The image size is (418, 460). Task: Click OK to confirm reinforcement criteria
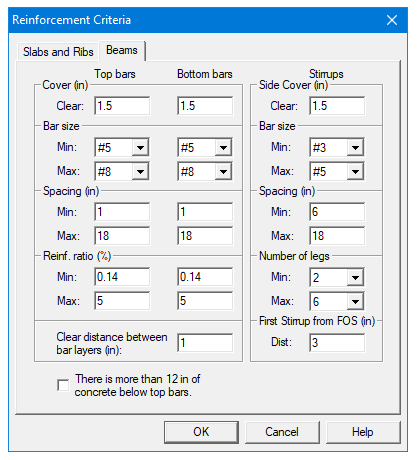tap(201, 432)
